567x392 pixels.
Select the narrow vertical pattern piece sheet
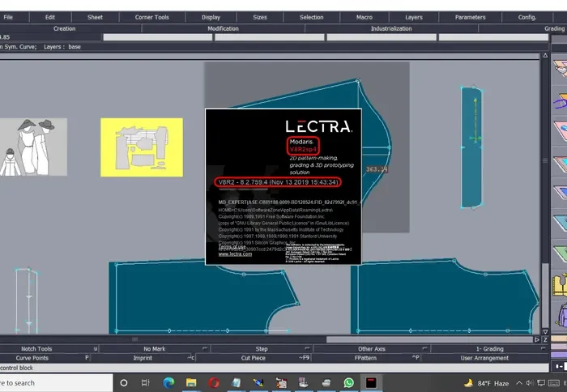pos(472,147)
